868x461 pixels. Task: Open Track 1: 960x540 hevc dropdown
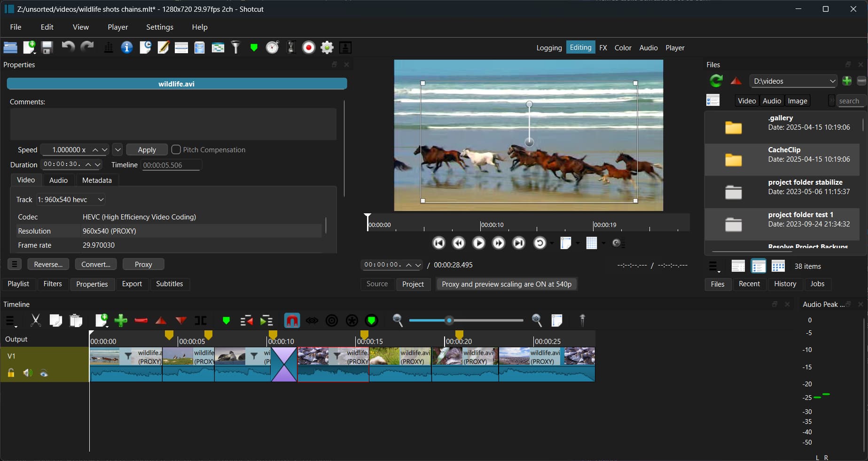click(x=70, y=200)
